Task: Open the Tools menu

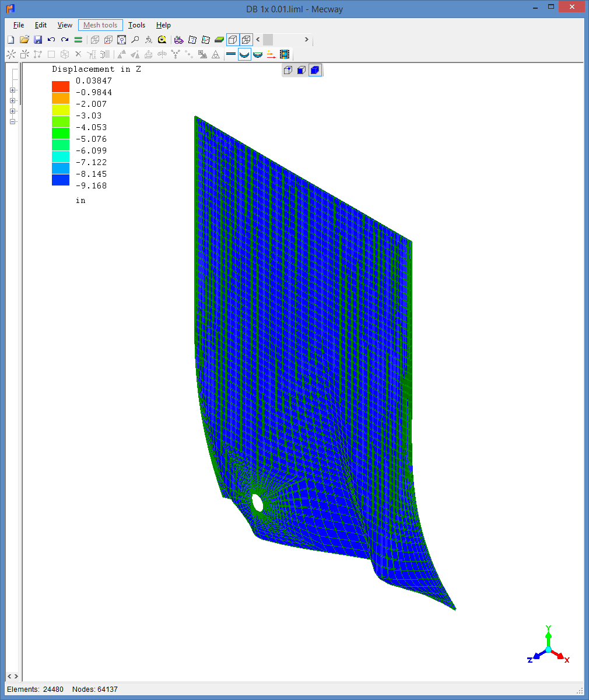Action: pyautogui.click(x=137, y=25)
